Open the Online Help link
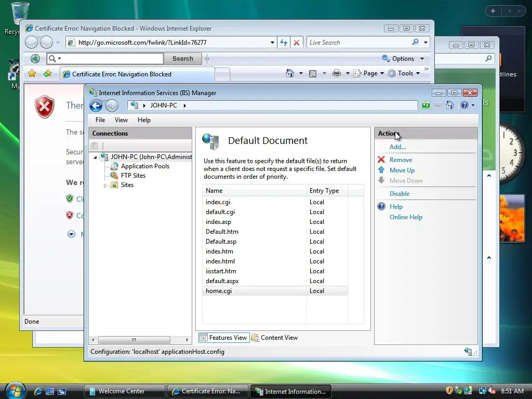Viewport: 532px width, 399px height. click(x=406, y=217)
